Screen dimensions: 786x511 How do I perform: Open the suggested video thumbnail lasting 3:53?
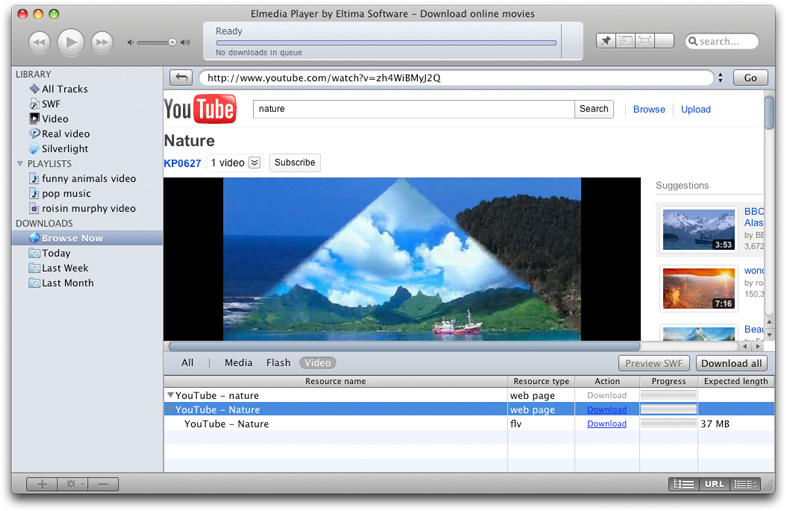pos(699,230)
